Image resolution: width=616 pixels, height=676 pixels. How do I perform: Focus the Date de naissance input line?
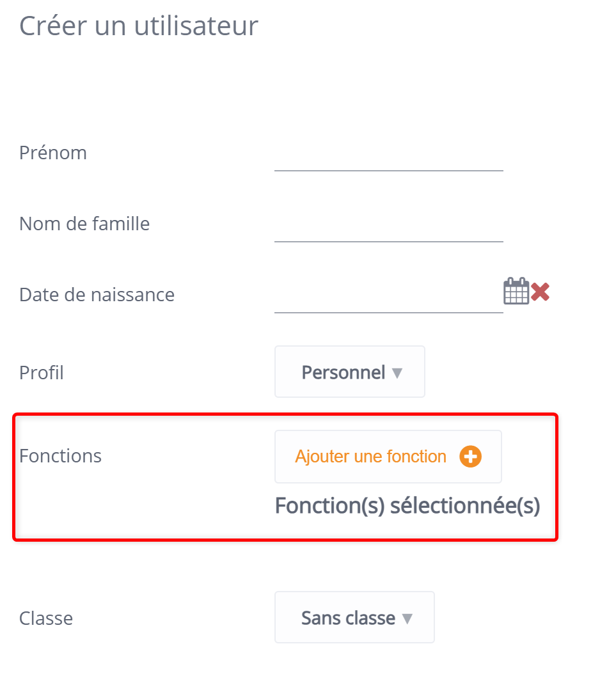coord(388,307)
